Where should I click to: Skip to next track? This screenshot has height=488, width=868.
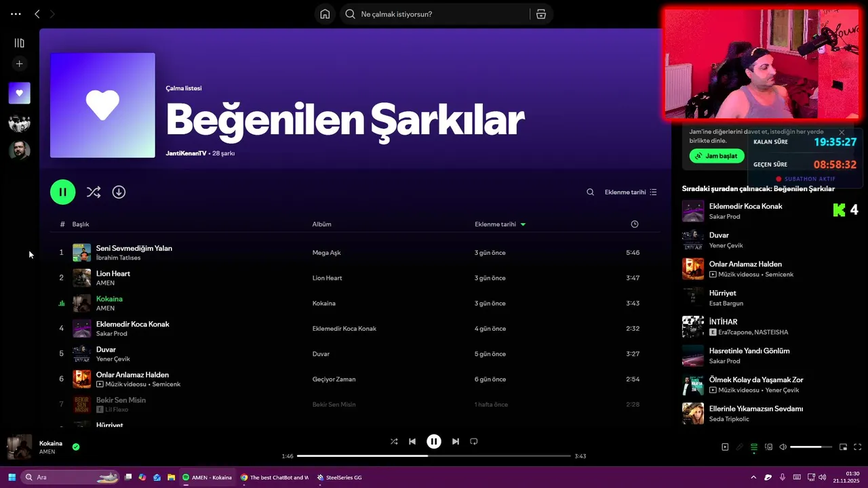[456, 441]
